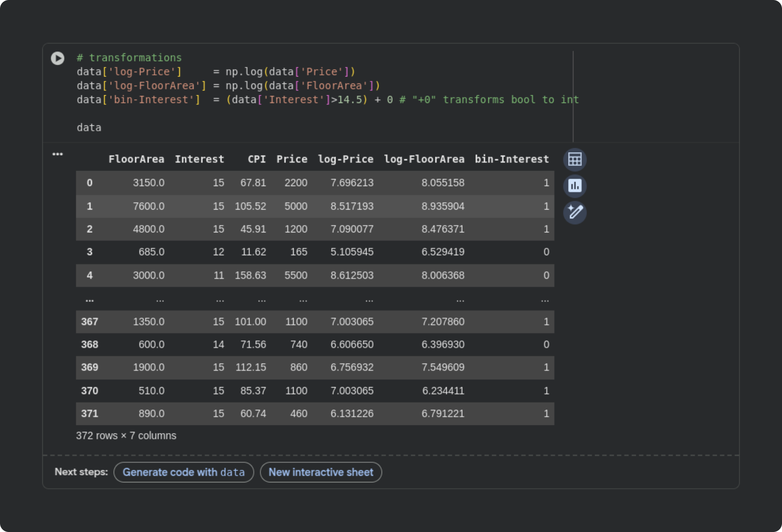Convert dataframe to interactive table icon
The height and width of the screenshot is (532, 782).
[574, 159]
